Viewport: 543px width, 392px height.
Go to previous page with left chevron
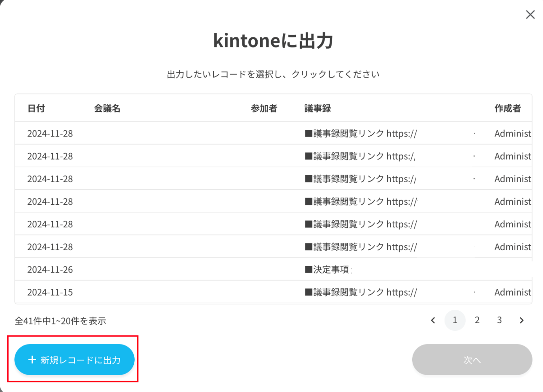pos(433,320)
